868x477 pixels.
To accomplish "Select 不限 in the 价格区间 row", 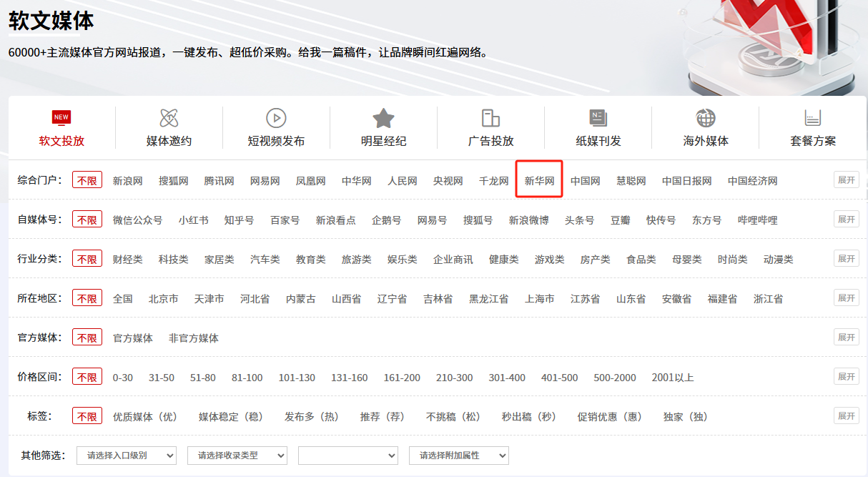I will click(87, 378).
